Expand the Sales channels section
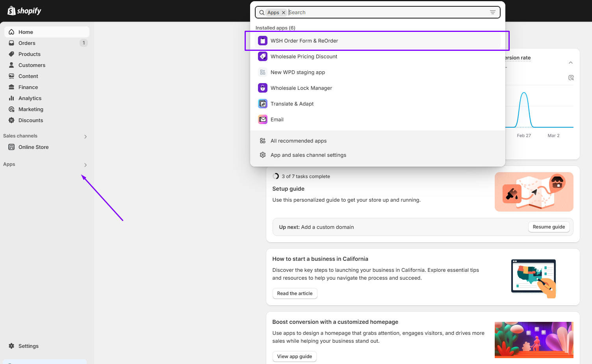The width and height of the screenshot is (592, 364). tap(85, 137)
